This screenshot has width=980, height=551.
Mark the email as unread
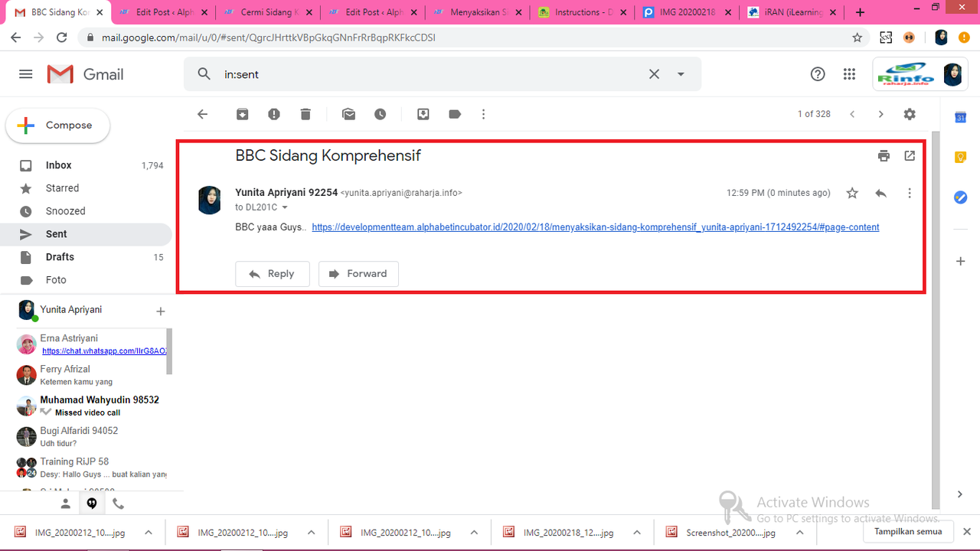(349, 114)
